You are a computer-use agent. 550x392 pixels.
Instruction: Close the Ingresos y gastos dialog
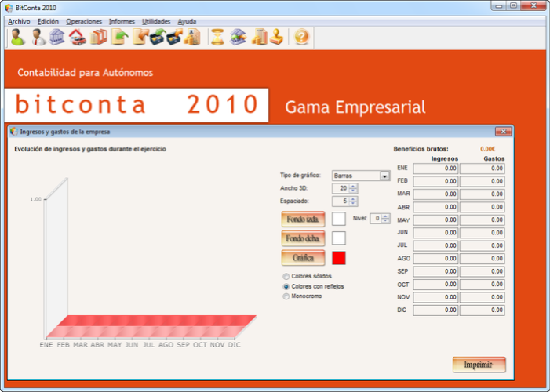[x=504, y=132]
